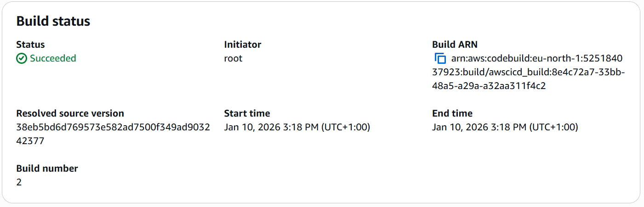Click the Succeeded status text
The height and width of the screenshot is (207, 644).
(x=53, y=58)
